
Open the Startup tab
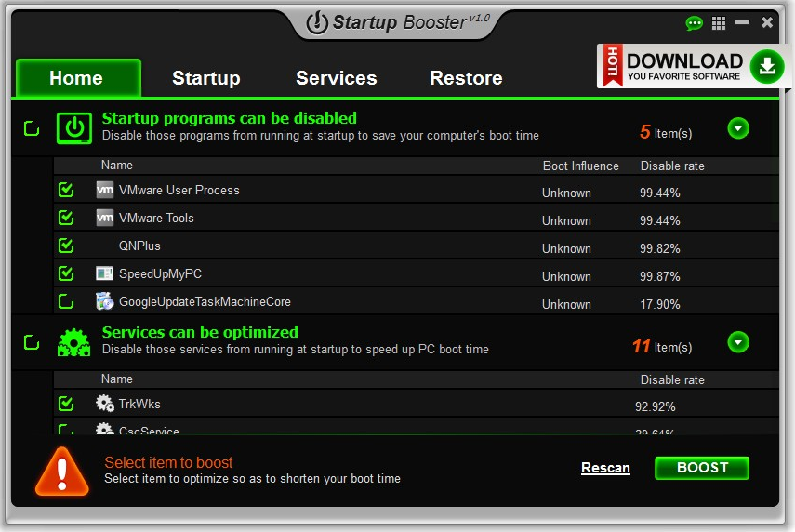[x=205, y=78]
